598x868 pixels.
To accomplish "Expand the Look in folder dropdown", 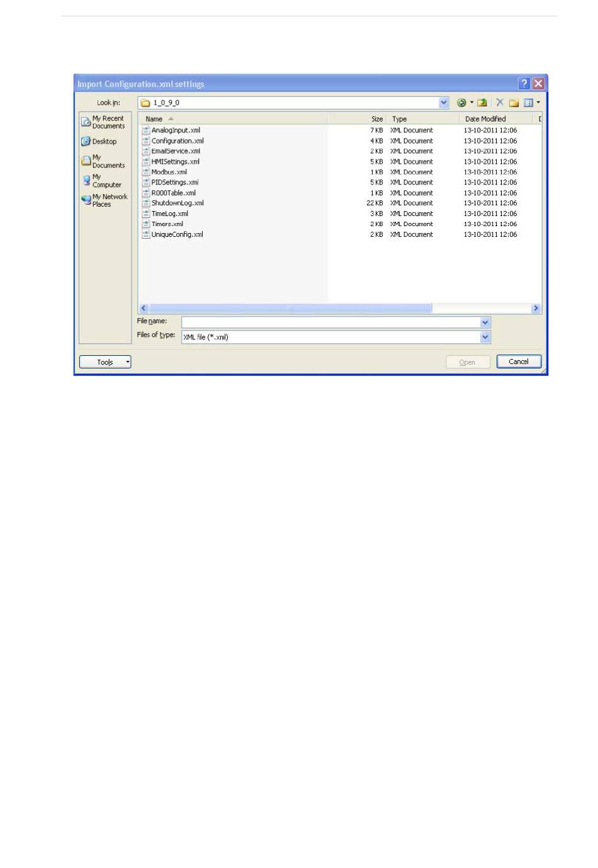I will (x=444, y=103).
